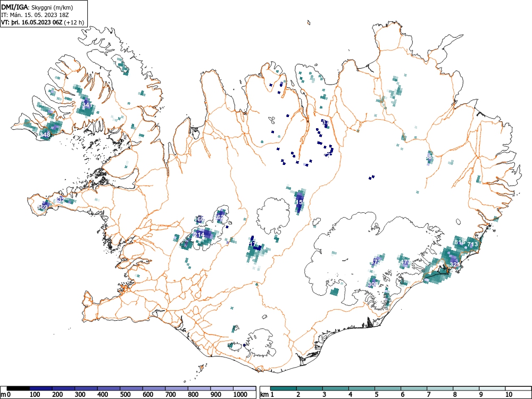Click the 300 label on the meter scale
This screenshot has width=532, height=399.
[80, 395]
